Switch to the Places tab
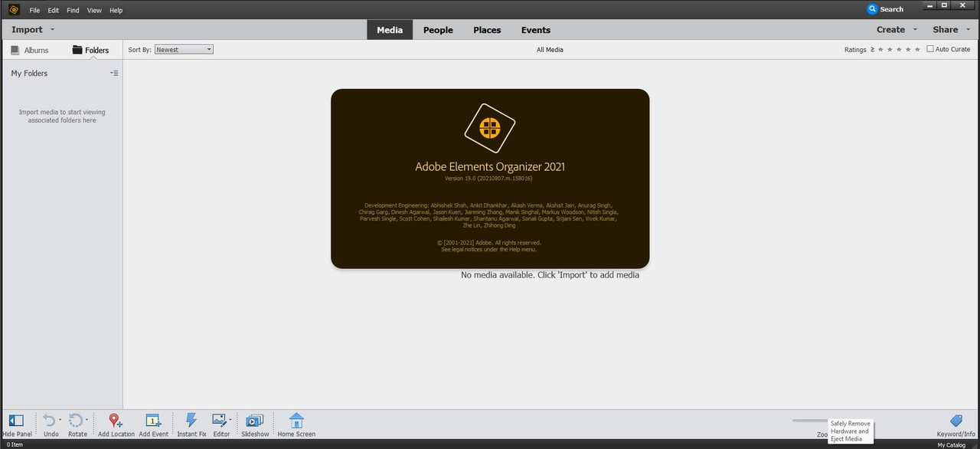The height and width of the screenshot is (449, 980). point(487,30)
